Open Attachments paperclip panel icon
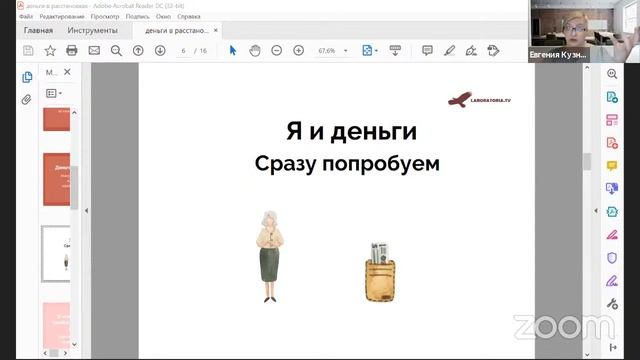This screenshot has height=360, width=640. click(x=27, y=99)
